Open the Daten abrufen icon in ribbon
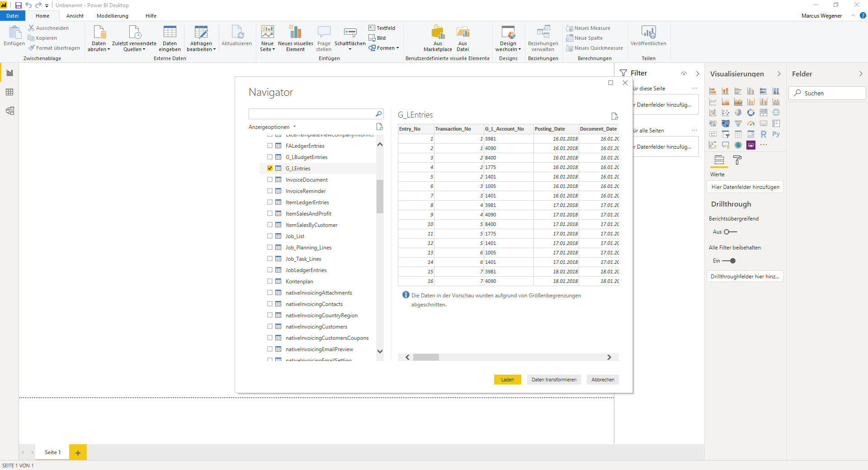868x470 pixels. 99,38
